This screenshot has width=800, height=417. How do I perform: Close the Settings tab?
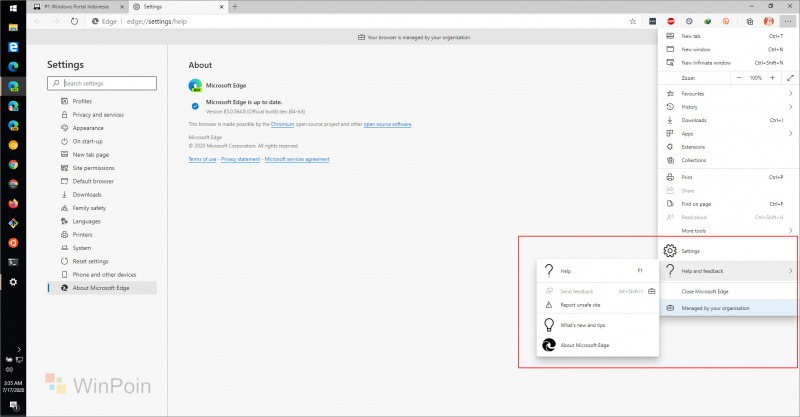[x=221, y=7]
